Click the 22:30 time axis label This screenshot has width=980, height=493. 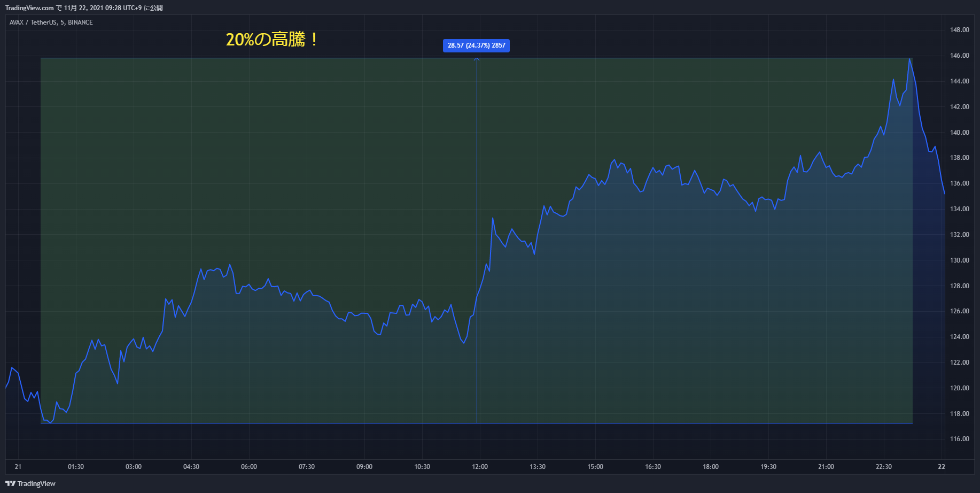point(884,467)
